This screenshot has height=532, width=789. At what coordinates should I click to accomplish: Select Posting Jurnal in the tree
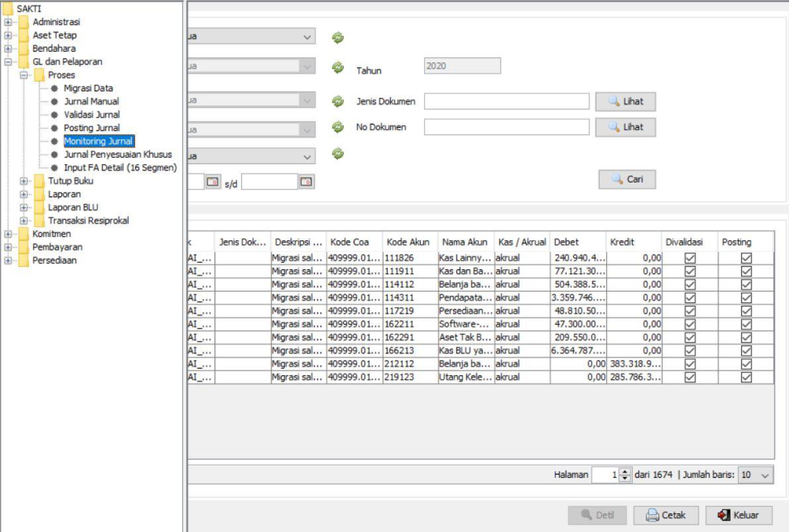coord(91,128)
